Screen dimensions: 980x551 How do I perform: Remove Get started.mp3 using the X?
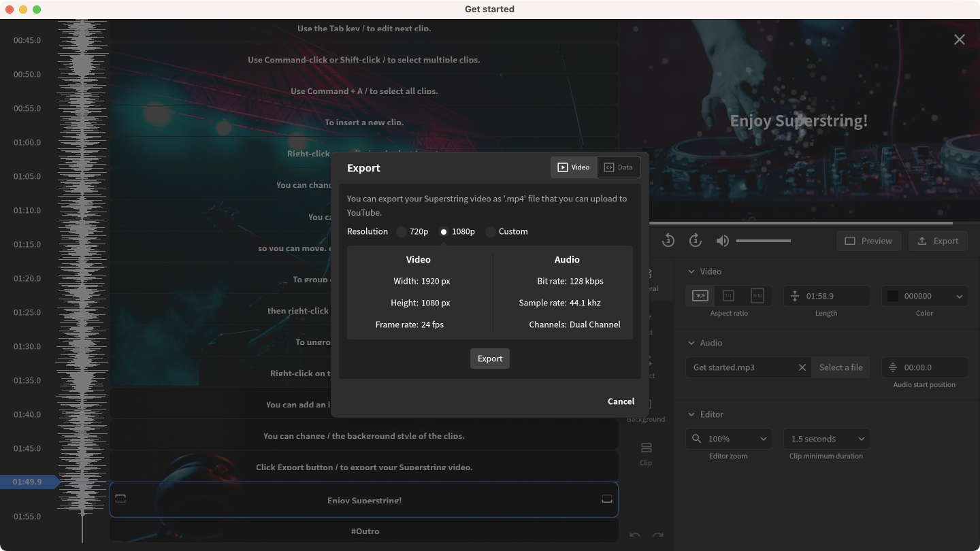[x=802, y=367]
